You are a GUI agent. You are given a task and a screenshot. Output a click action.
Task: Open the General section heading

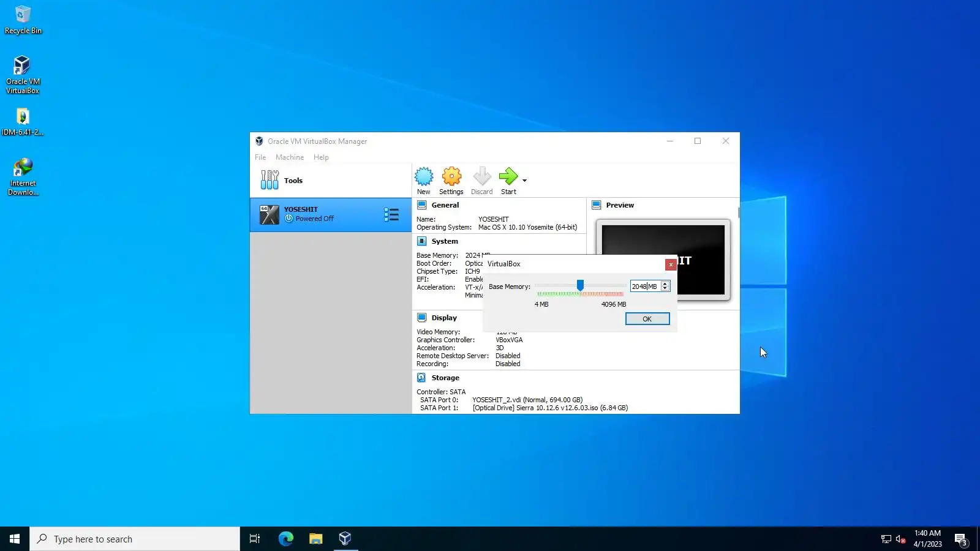pyautogui.click(x=445, y=205)
